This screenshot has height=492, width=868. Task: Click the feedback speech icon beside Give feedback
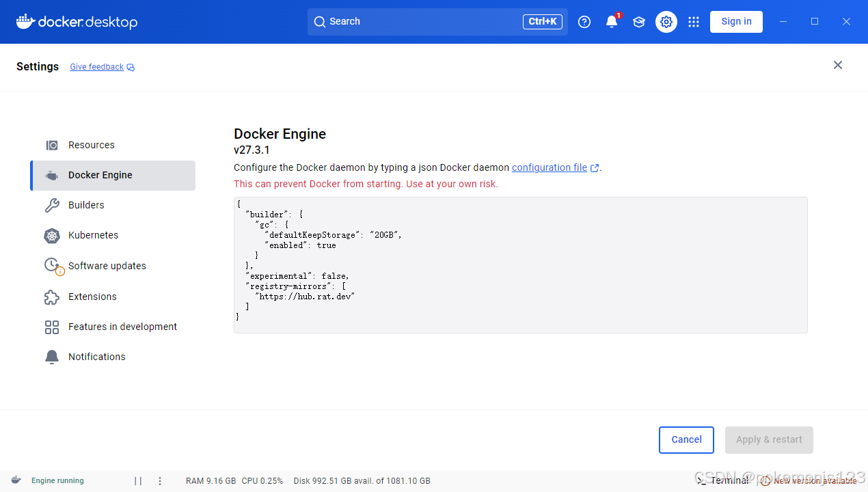[131, 68]
